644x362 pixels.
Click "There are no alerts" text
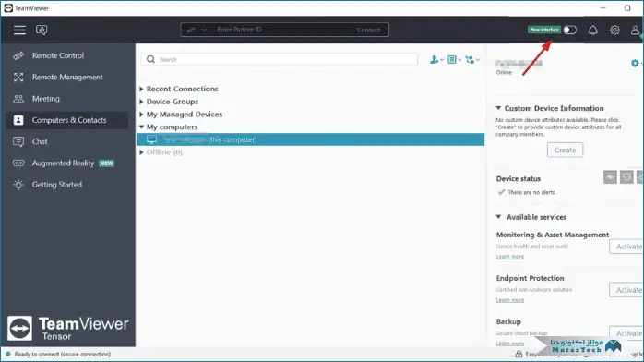point(531,192)
